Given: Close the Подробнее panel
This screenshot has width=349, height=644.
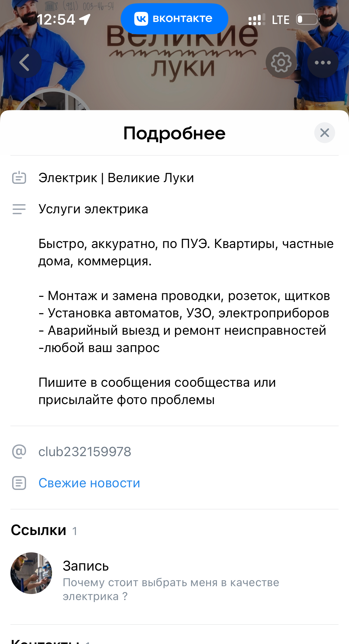Looking at the screenshot, I should (324, 133).
